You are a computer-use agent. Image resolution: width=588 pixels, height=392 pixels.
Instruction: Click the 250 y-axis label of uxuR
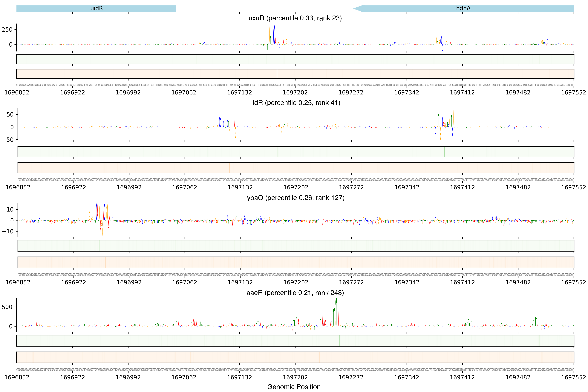click(7, 30)
